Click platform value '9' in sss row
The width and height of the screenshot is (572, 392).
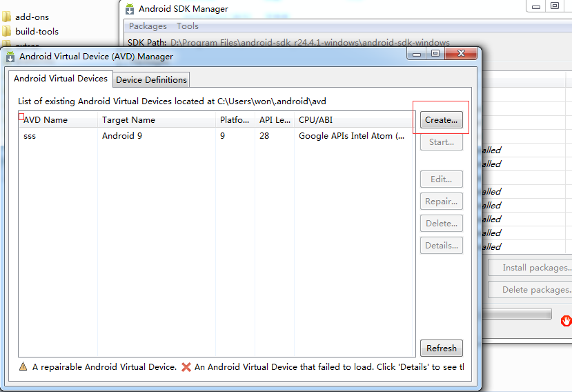click(223, 136)
